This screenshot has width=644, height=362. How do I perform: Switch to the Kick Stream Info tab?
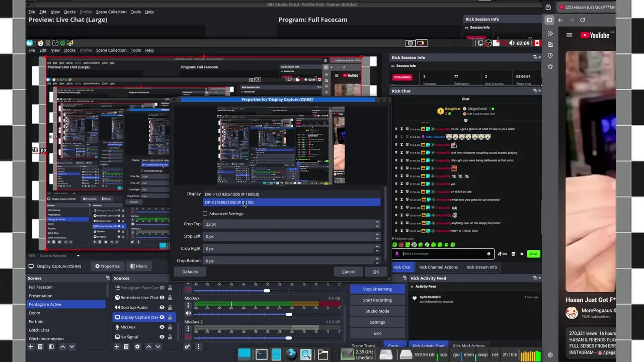pos(481,267)
